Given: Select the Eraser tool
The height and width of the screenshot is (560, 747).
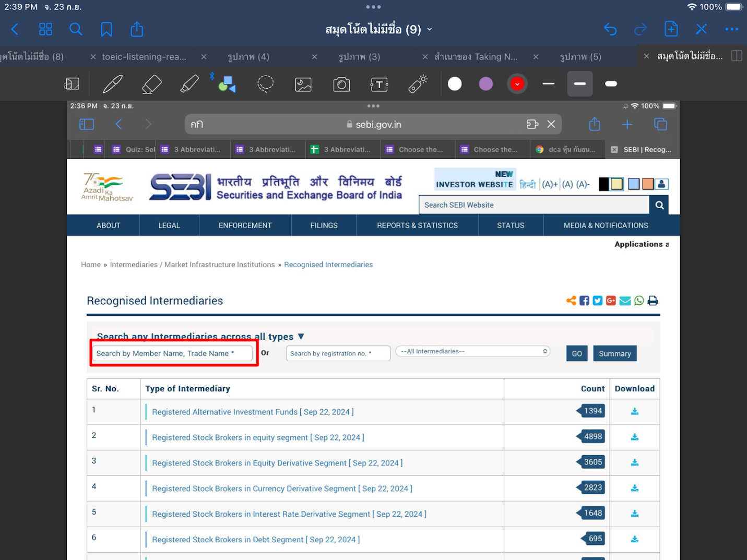Looking at the screenshot, I should (x=151, y=84).
